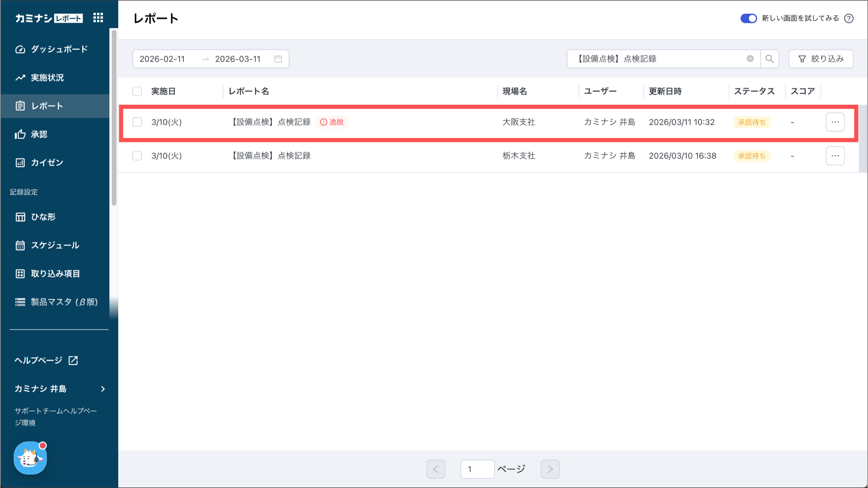This screenshot has width=868, height=488.
Task: Open the calendar date picker icon
Action: [x=278, y=59]
